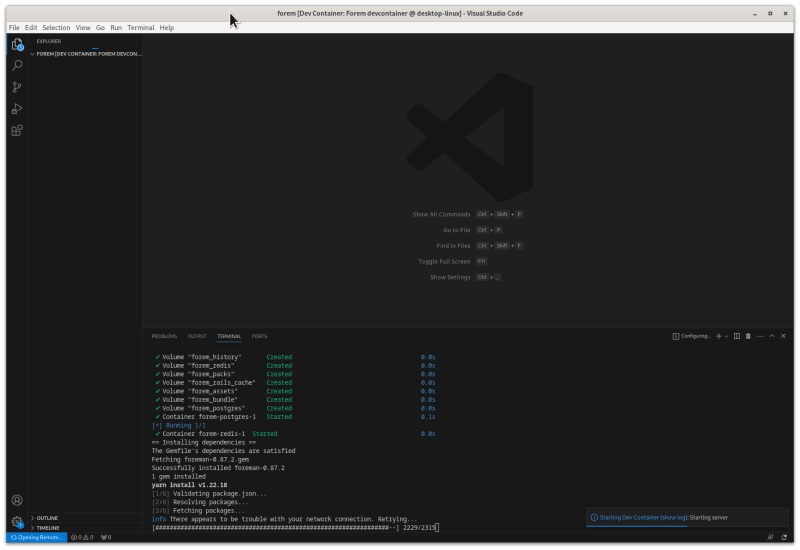The width and height of the screenshot is (800, 550).
Task: Open the Selection menu
Action: tap(56, 28)
